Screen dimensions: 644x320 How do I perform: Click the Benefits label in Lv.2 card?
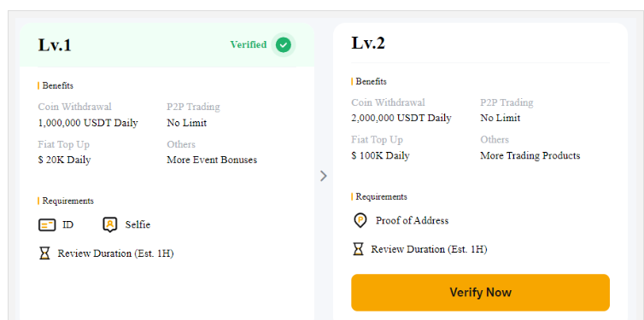tap(371, 81)
